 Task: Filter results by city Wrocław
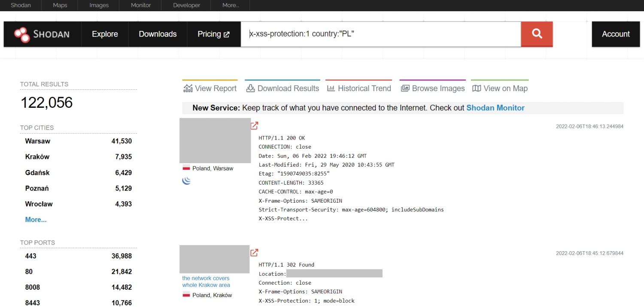(x=39, y=204)
